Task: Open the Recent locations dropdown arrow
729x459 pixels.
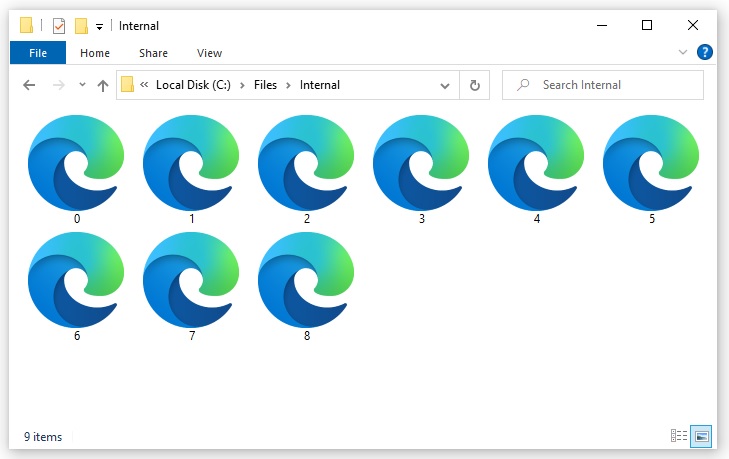Action: (x=82, y=85)
